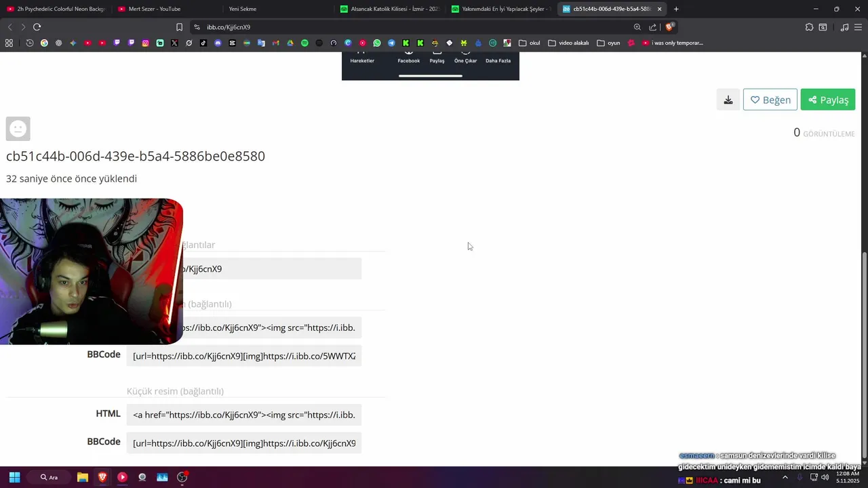Open the oyun bookmarks folder

point(609,43)
